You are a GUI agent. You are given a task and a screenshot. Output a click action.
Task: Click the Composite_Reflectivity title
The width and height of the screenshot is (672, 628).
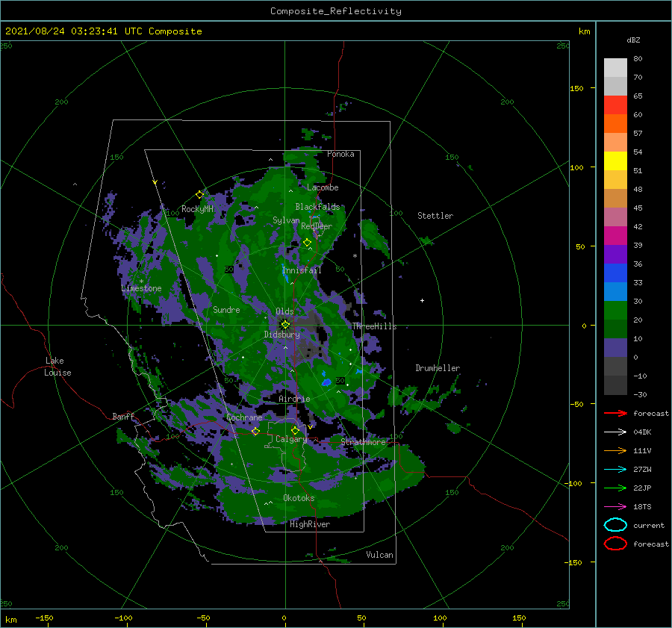click(x=335, y=11)
